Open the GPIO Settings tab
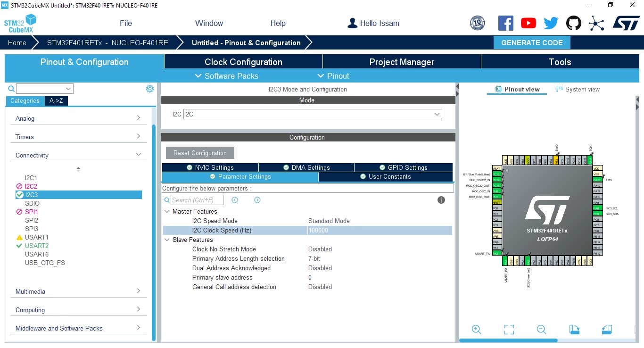Image resolution: width=644 pixels, height=348 pixels. tap(403, 167)
